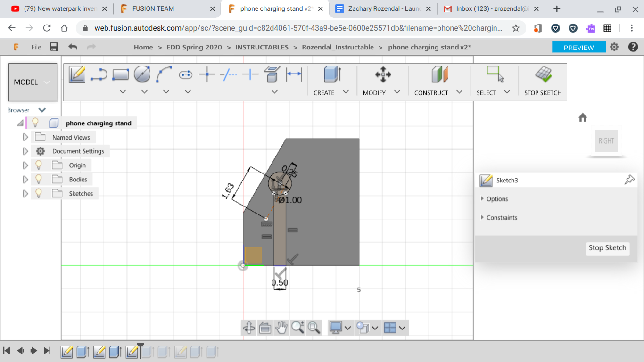This screenshot has height=362, width=644.
Task: Select the Circle sketch tool
Action: pos(142,74)
